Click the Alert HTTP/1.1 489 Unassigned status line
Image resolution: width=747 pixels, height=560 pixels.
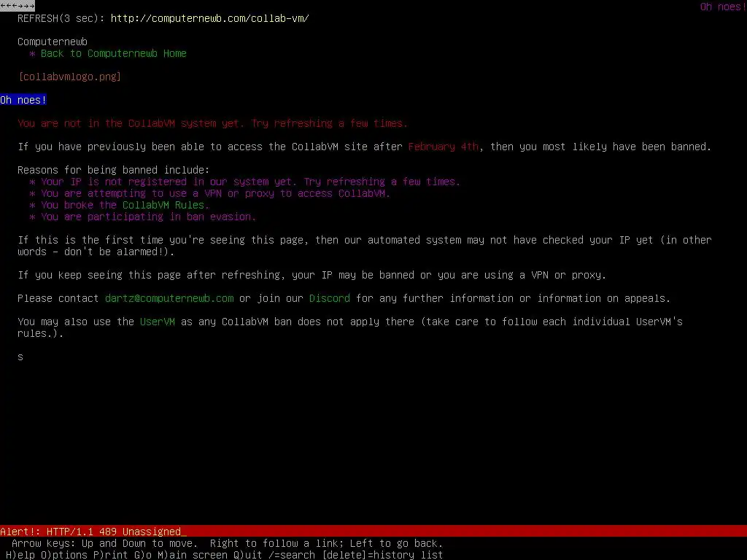373,532
